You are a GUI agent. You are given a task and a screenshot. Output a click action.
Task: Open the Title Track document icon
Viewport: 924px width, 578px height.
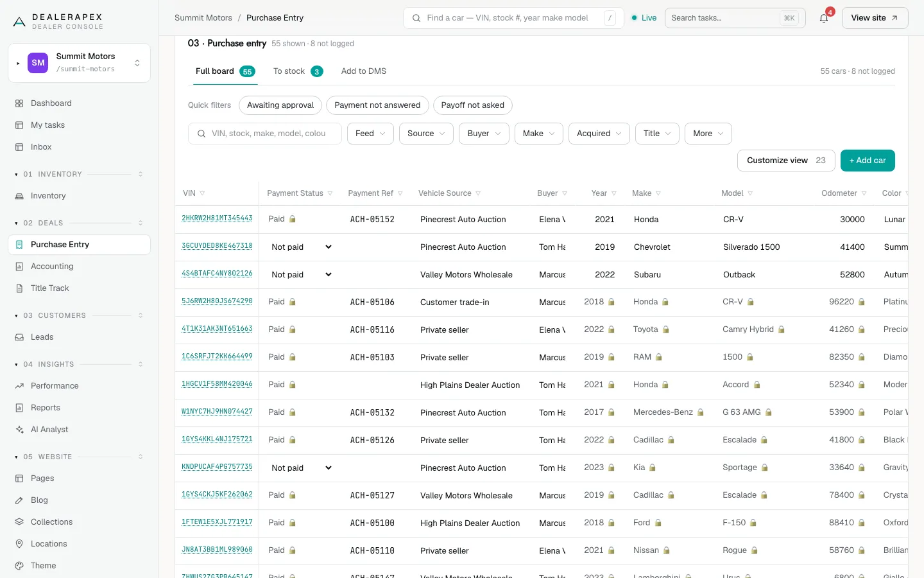tap(19, 288)
